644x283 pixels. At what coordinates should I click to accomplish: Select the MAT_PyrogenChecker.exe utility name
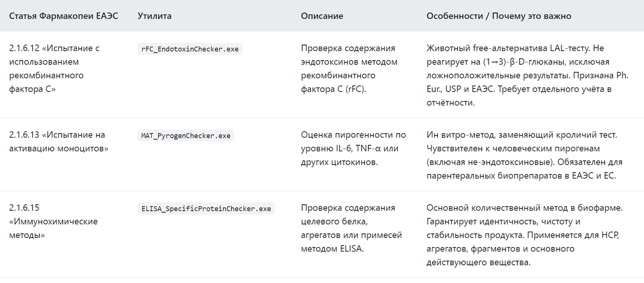point(186,136)
